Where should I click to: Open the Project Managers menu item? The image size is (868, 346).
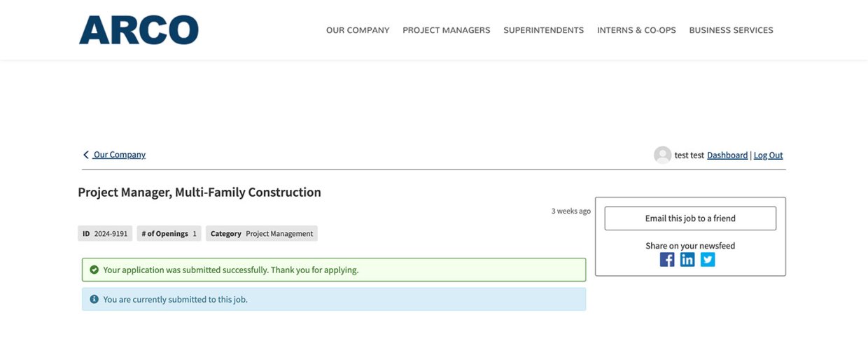[446, 30]
